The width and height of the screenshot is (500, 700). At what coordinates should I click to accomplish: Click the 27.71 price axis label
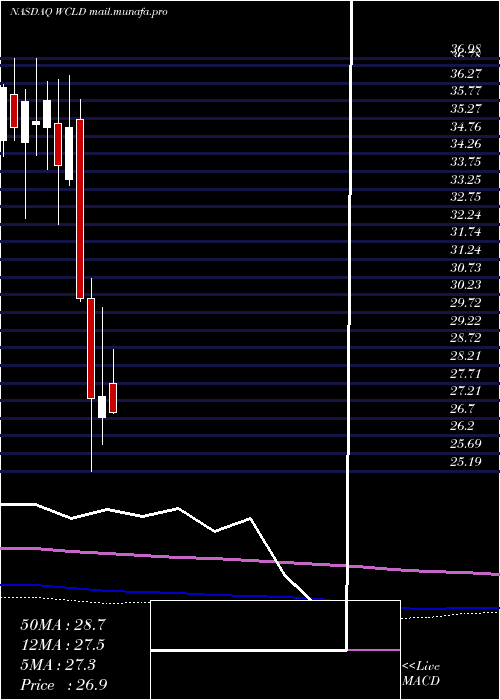point(467,374)
